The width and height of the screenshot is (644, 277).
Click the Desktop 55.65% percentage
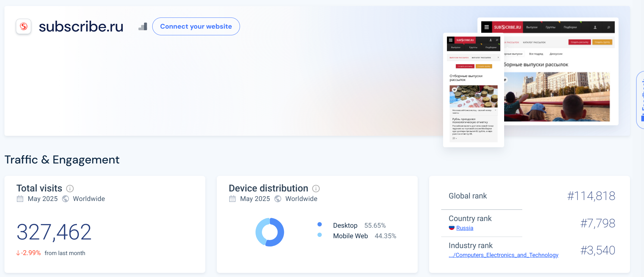point(375,225)
